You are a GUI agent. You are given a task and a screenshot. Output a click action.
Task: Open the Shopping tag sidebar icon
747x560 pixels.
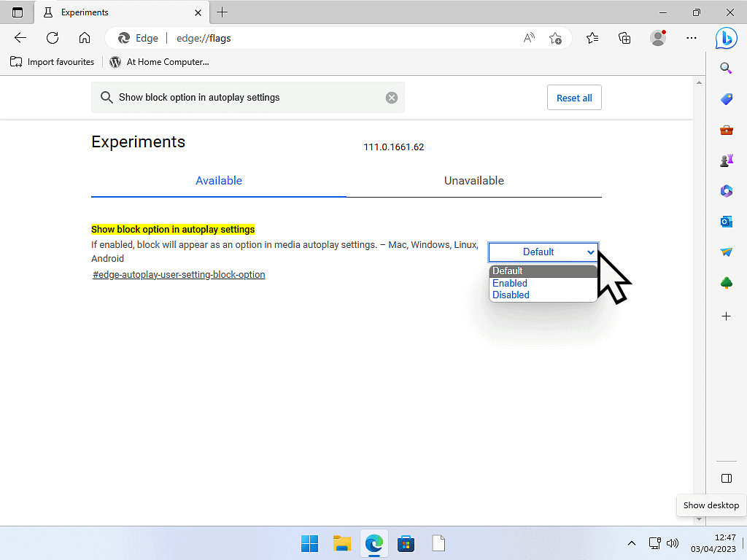726,99
